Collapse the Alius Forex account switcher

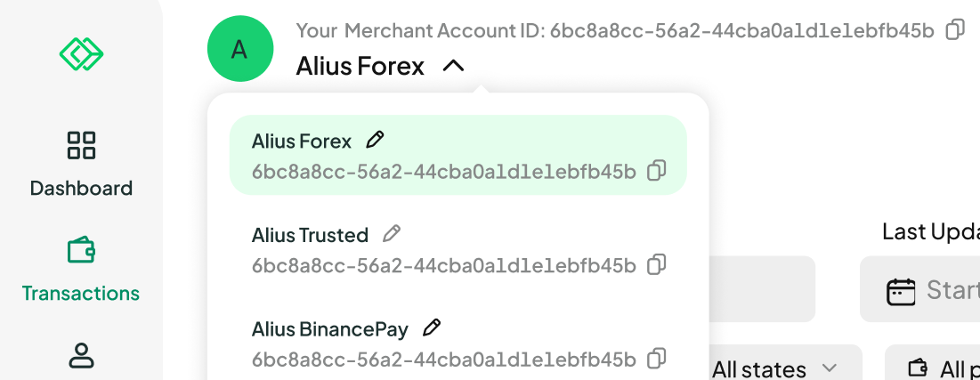(454, 66)
